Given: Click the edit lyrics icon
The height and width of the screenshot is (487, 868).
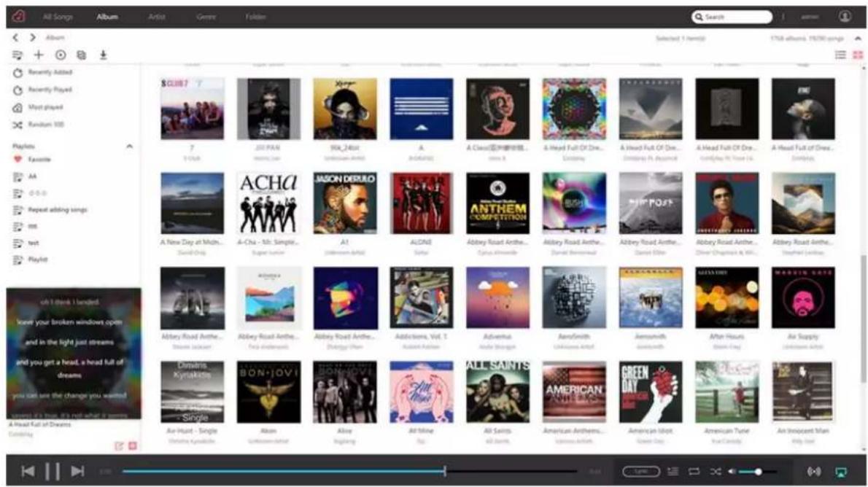Looking at the screenshot, I should pos(119,446).
